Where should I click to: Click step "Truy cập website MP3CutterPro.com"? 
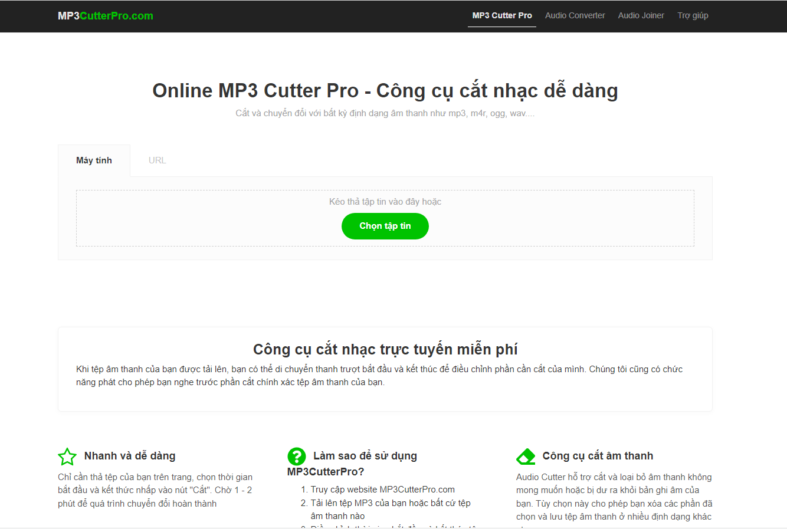click(x=383, y=490)
